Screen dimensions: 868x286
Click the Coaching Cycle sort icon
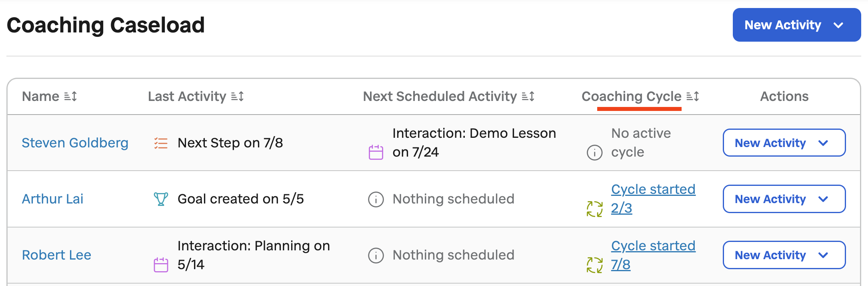pos(693,97)
